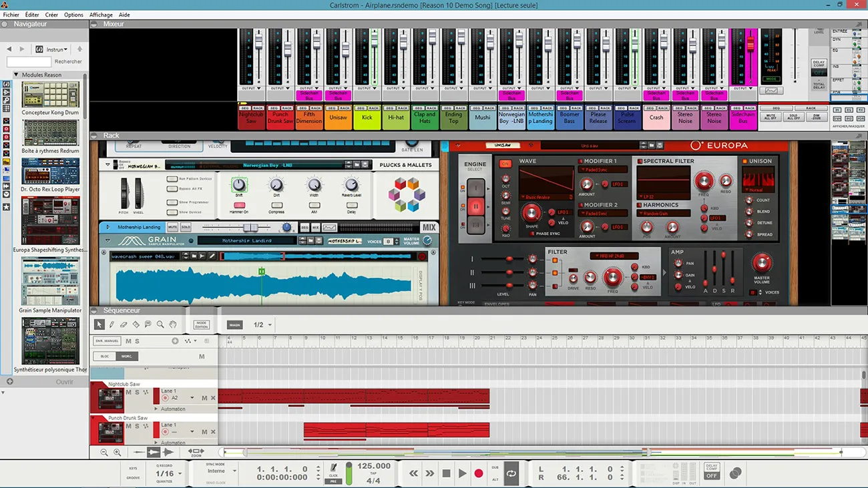The height and width of the screenshot is (488, 868).
Task: Select the Mute tool in sequencer
Action: [148, 324]
